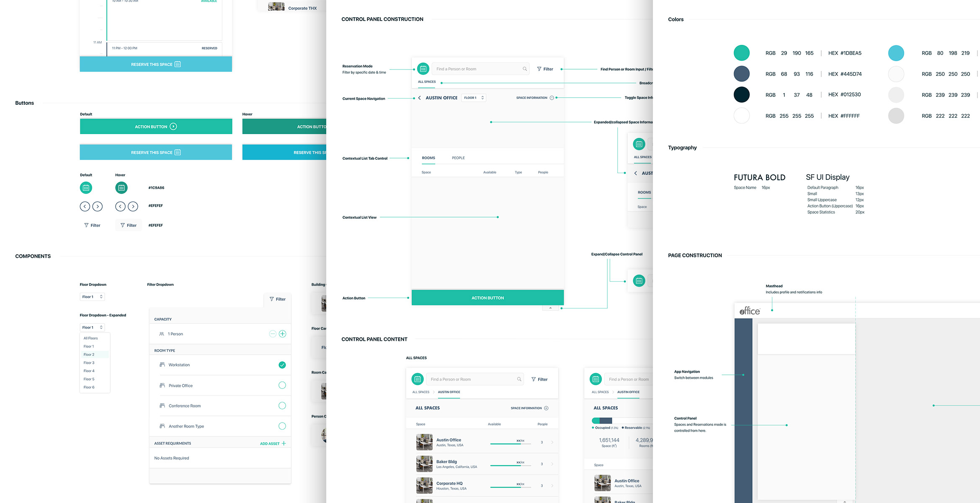Switch to the PEOPLE contextual list tab

(x=458, y=157)
